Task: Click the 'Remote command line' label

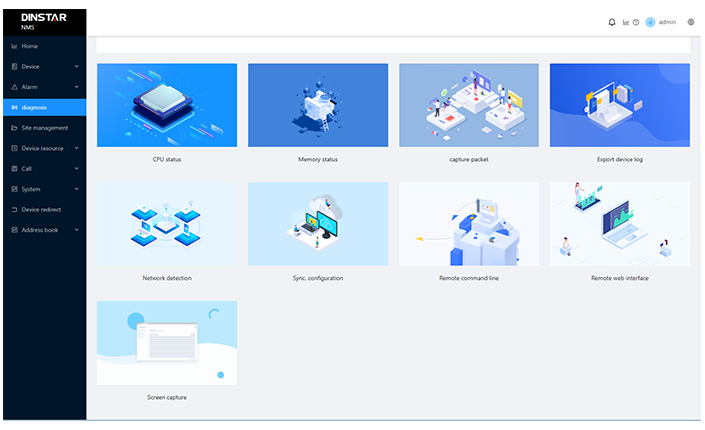Action: 469,278
